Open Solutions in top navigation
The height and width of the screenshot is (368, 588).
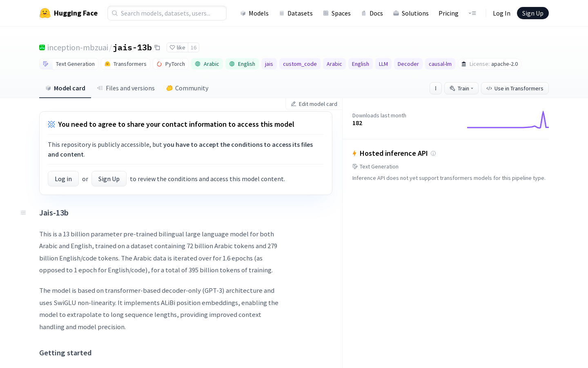(411, 13)
